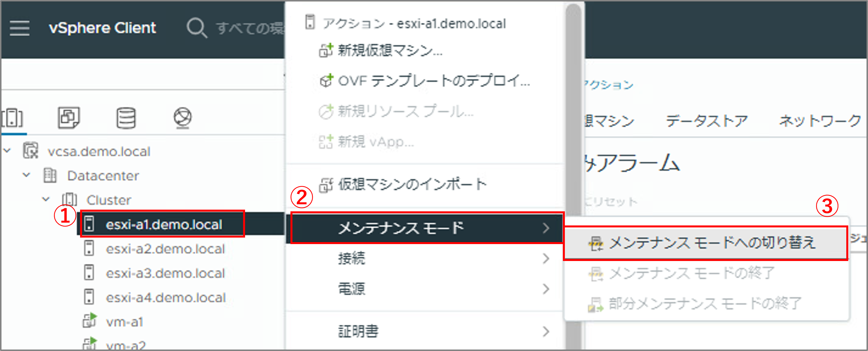Select vcsa.demo.local in the inventory tree

click(99, 152)
